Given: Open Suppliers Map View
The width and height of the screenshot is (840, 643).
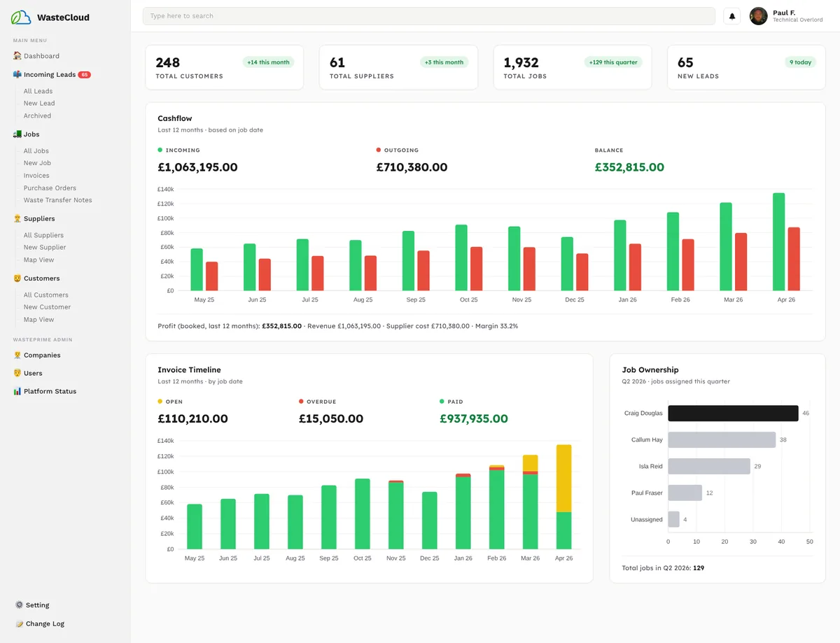Looking at the screenshot, I should 38,260.
